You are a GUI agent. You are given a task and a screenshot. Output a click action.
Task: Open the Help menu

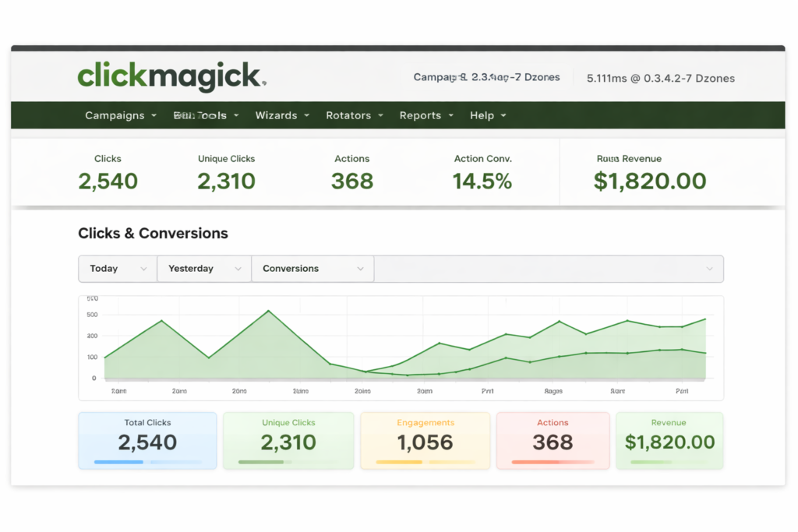(x=482, y=115)
